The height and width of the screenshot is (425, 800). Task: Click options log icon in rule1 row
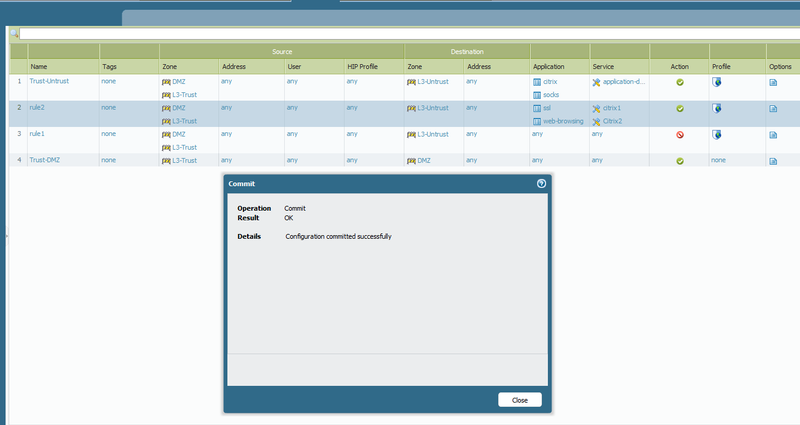pos(773,135)
